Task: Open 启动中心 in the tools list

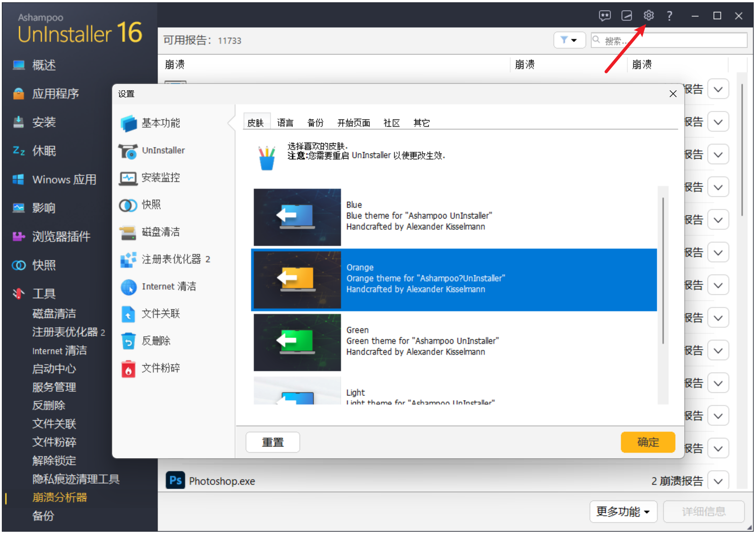Action: (54, 369)
